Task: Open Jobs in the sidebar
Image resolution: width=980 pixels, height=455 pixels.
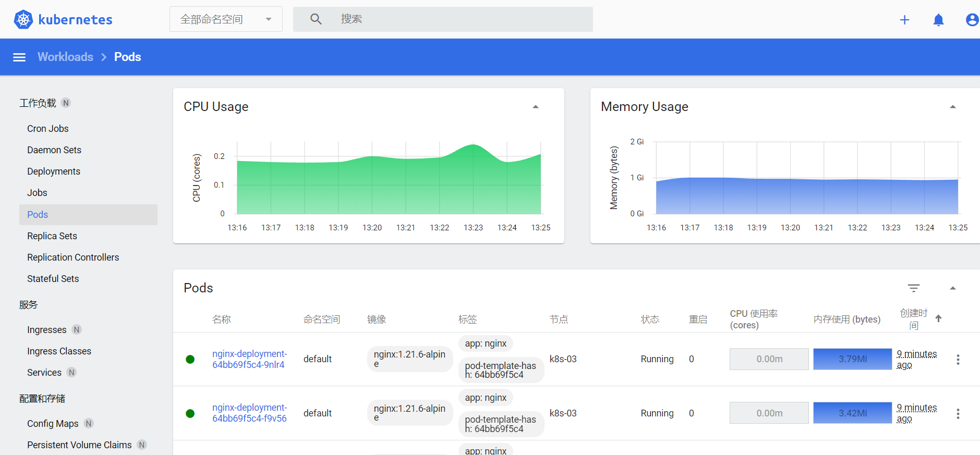Action: pos(37,192)
